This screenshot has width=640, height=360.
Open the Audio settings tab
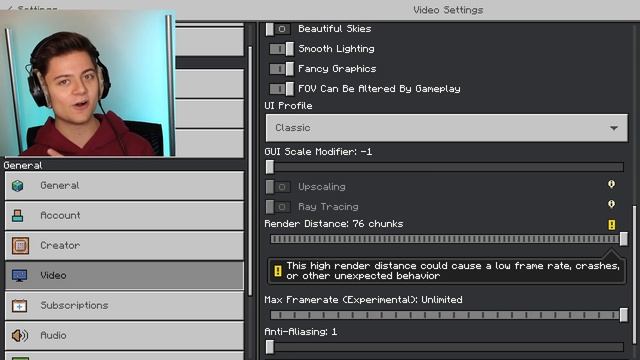click(x=124, y=336)
